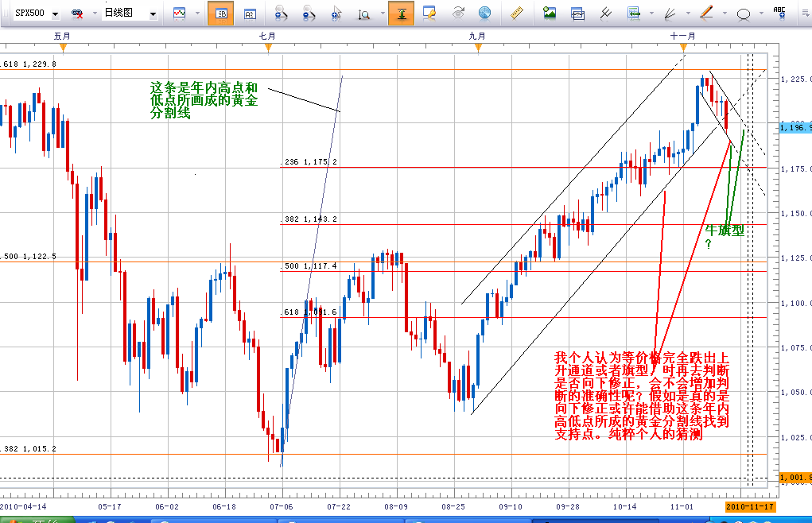Click the .500 1,122.5 Fibonacci level label
The image size is (812, 523).
(28, 257)
